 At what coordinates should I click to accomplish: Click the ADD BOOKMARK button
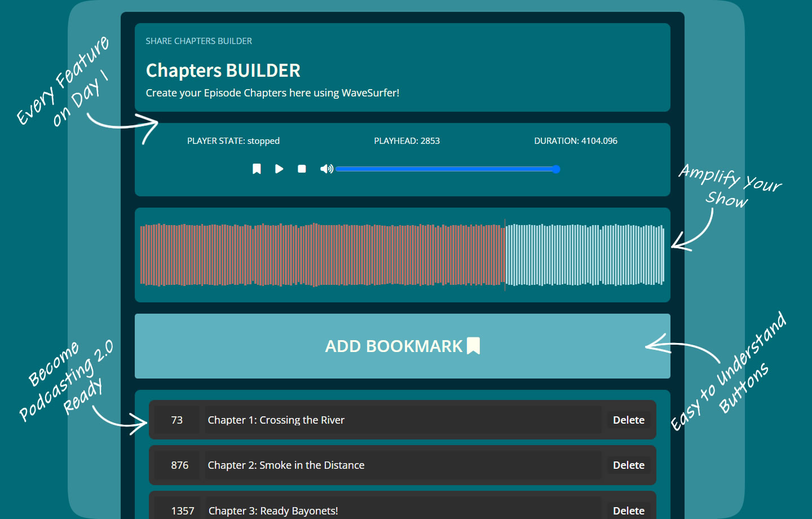tap(403, 346)
